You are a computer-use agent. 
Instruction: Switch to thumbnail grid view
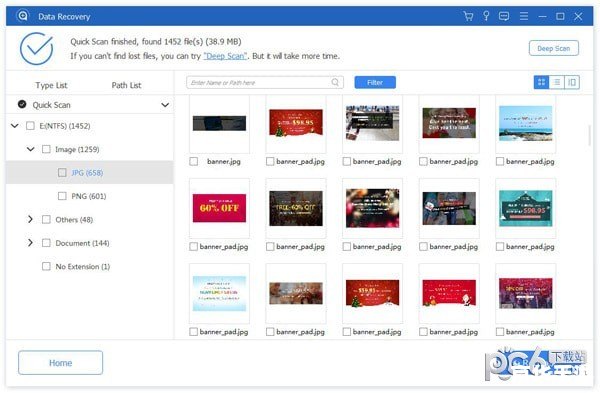pyautogui.click(x=541, y=82)
